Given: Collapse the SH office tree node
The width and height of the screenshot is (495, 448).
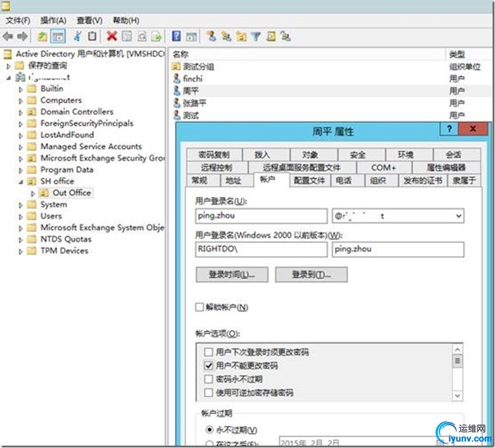Looking at the screenshot, I should point(21,181).
